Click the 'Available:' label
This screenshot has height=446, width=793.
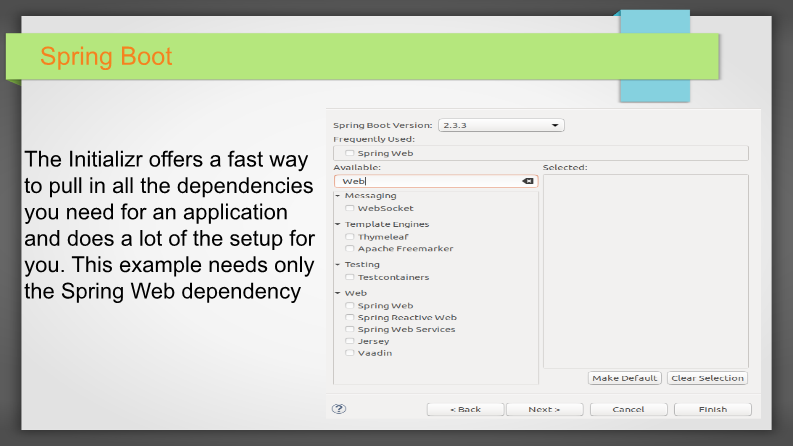[357, 167]
